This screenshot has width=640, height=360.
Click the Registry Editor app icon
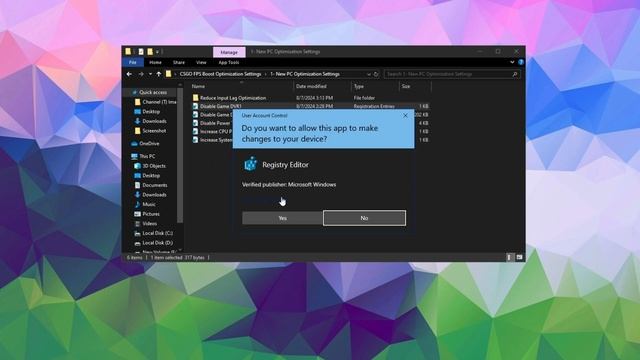[250, 164]
